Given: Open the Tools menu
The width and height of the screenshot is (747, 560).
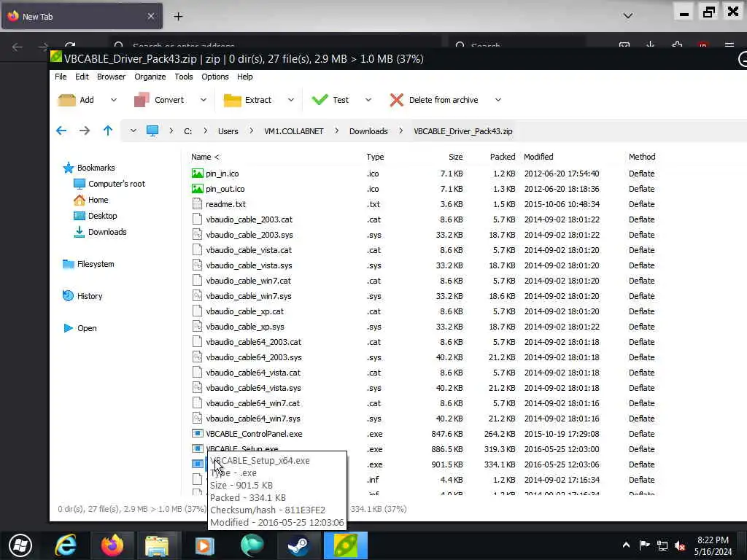Looking at the screenshot, I should click(x=183, y=77).
